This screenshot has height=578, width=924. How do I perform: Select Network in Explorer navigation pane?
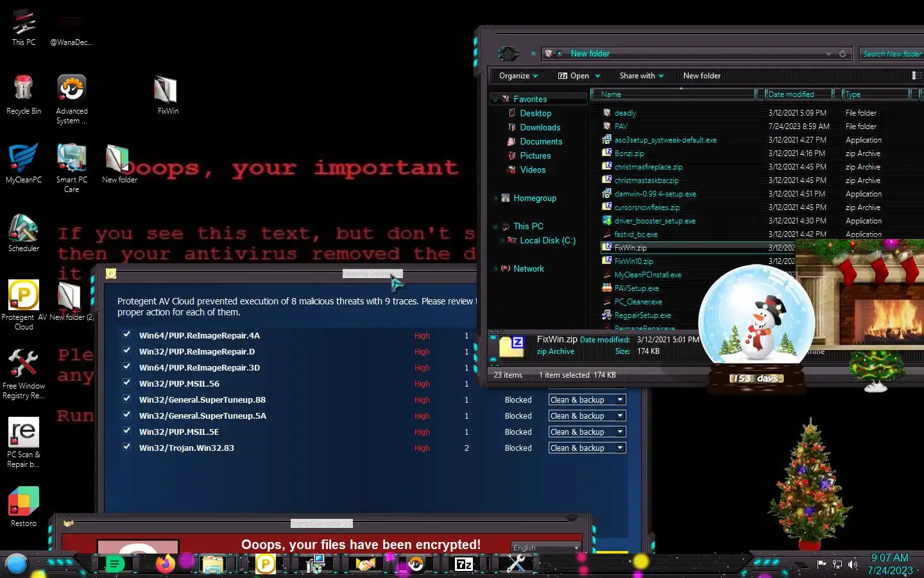(528, 268)
